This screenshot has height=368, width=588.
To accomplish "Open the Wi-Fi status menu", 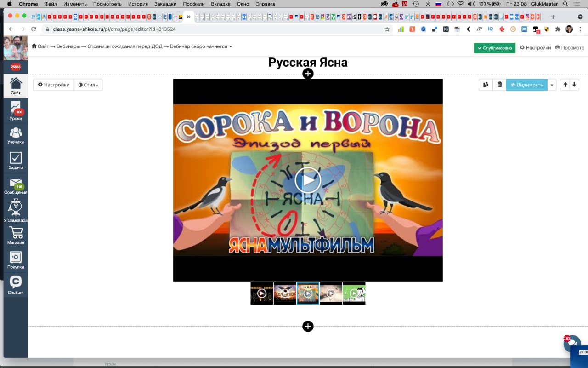I will 460,4.
